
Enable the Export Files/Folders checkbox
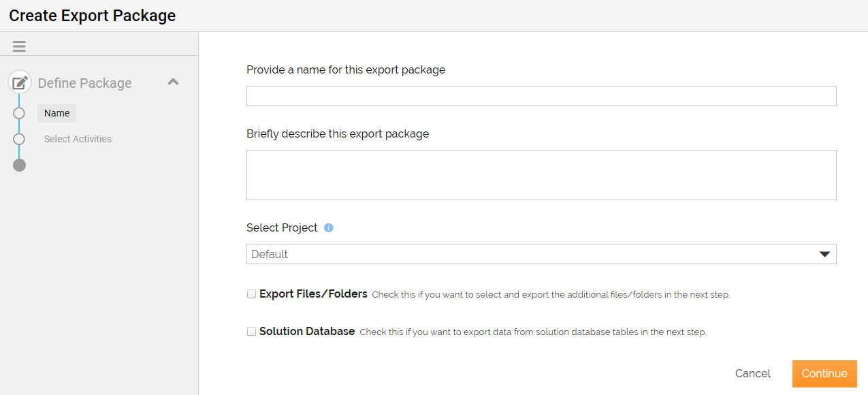click(x=252, y=294)
